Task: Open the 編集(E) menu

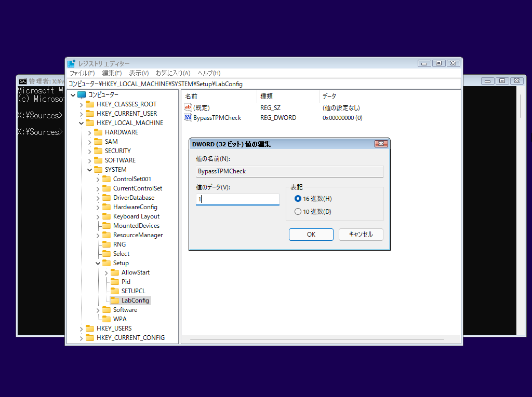Action: (112, 73)
